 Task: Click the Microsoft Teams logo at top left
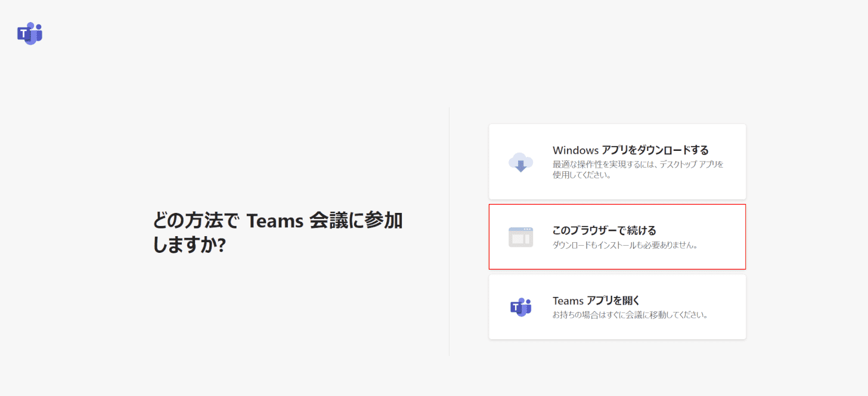pos(30,33)
